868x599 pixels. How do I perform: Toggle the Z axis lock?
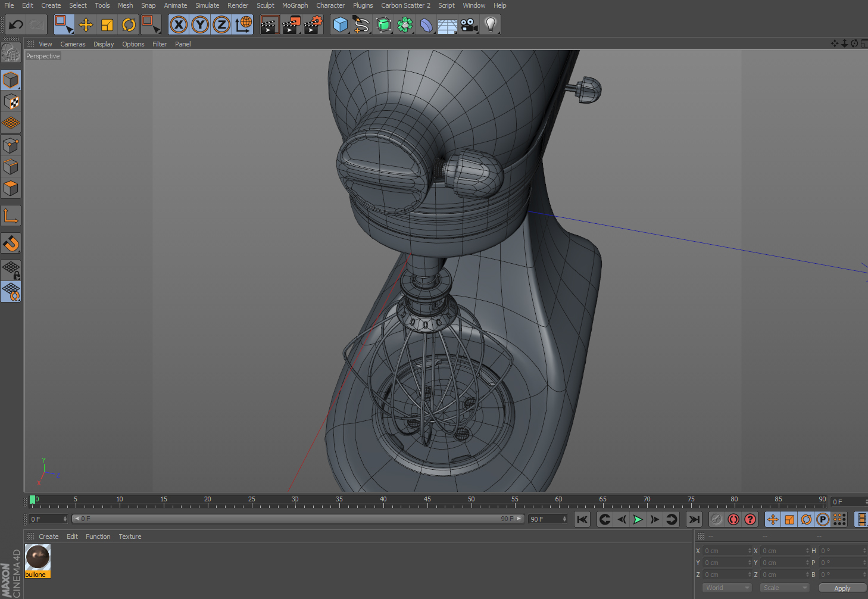(221, 24)
